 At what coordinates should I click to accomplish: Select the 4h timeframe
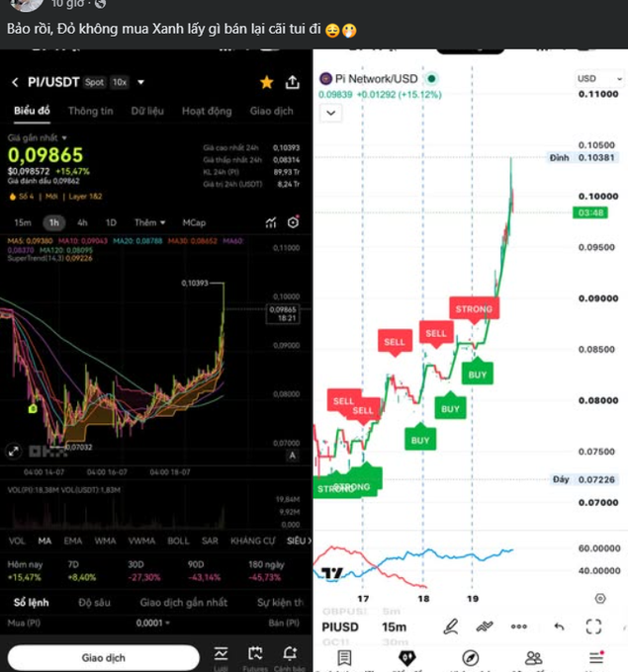(82, 223)
